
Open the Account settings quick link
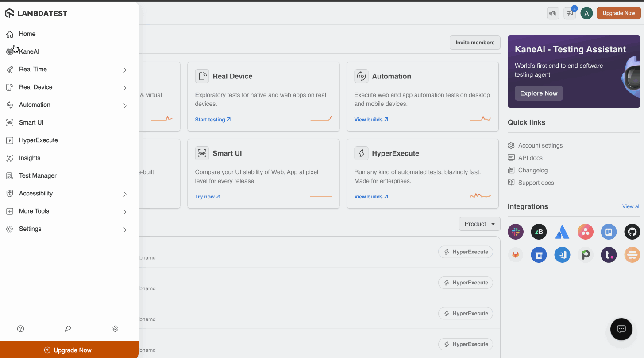point(540,145)
